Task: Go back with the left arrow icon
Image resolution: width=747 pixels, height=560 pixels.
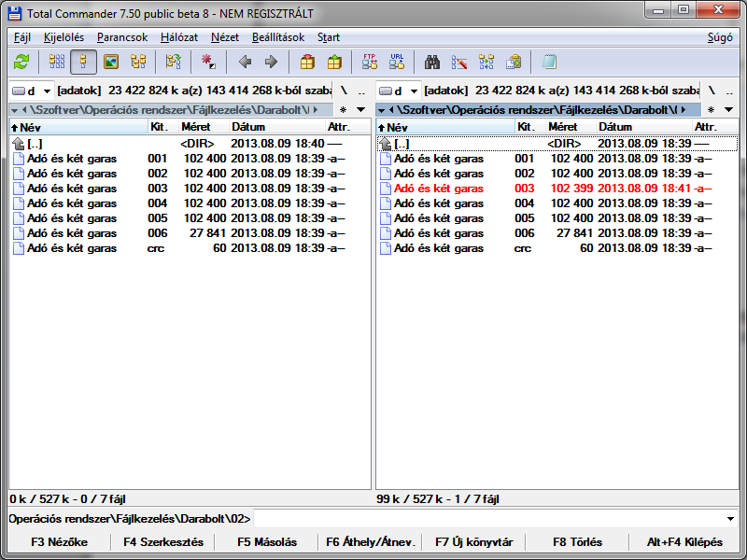Action: 245,62
